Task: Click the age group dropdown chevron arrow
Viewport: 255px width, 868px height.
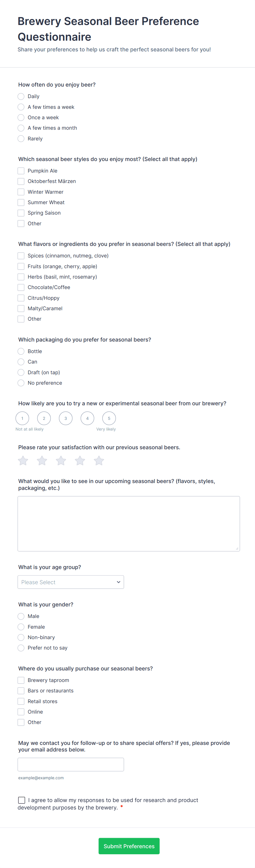Action: pos(118,582)
